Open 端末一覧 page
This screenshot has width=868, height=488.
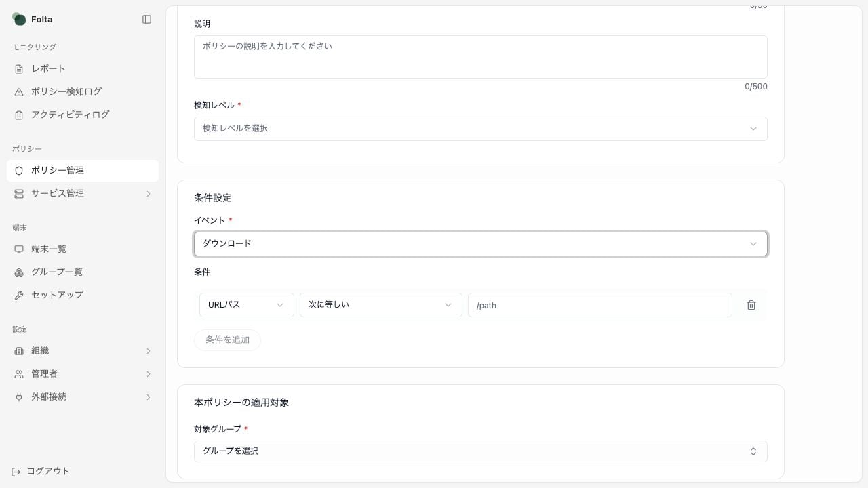83,249
